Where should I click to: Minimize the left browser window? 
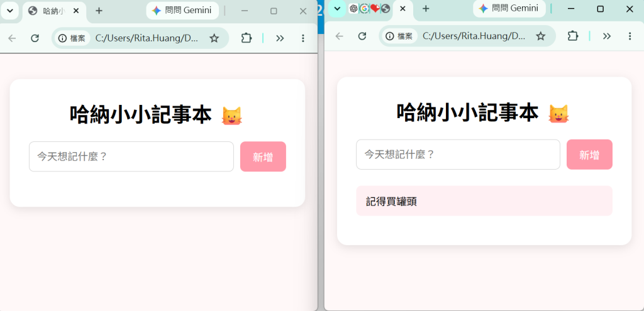pos(245,11)
